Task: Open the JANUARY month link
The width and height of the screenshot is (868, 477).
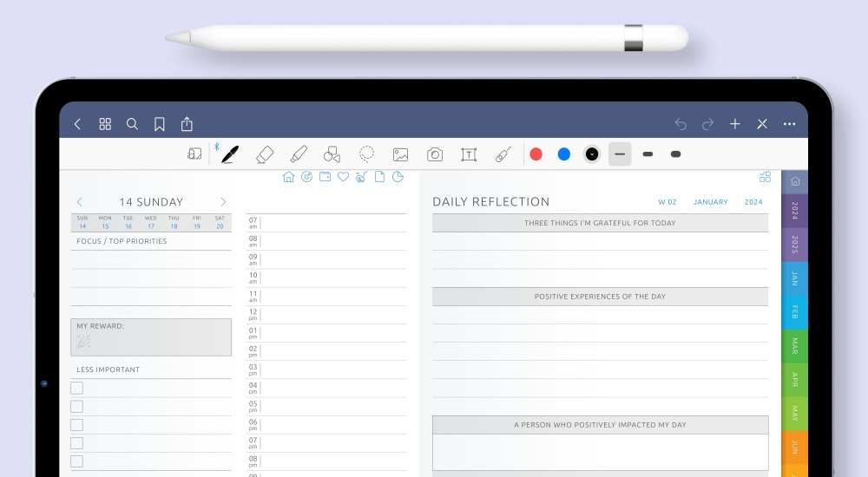Action: coord(710,202)
